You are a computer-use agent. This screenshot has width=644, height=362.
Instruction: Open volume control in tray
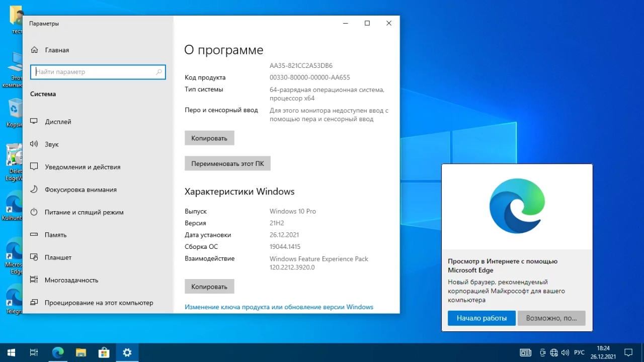pyautogui.click(x=565, y=352)
